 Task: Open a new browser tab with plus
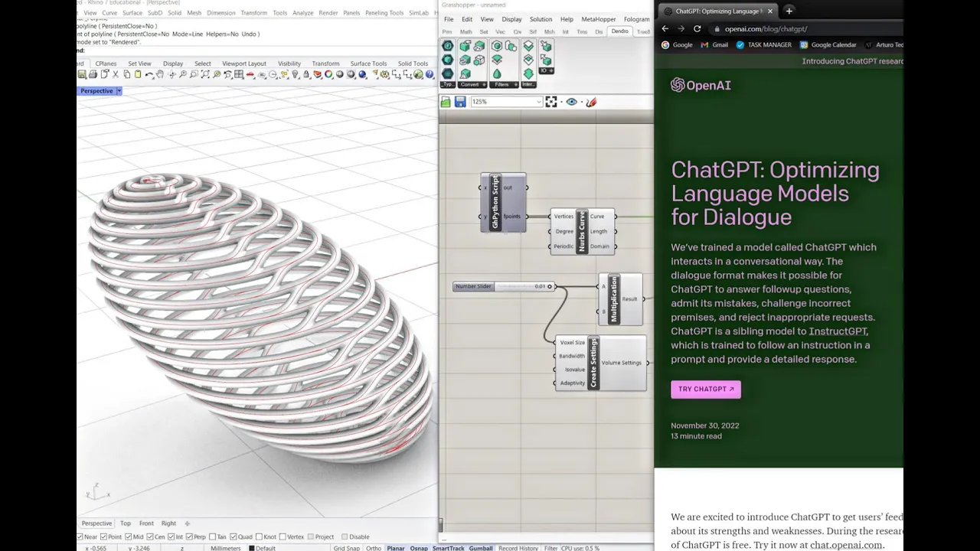click(789, 11)
